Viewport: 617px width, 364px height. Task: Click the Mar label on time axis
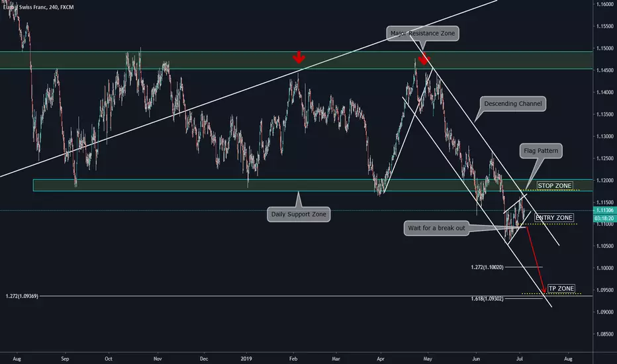click(336, 359)
